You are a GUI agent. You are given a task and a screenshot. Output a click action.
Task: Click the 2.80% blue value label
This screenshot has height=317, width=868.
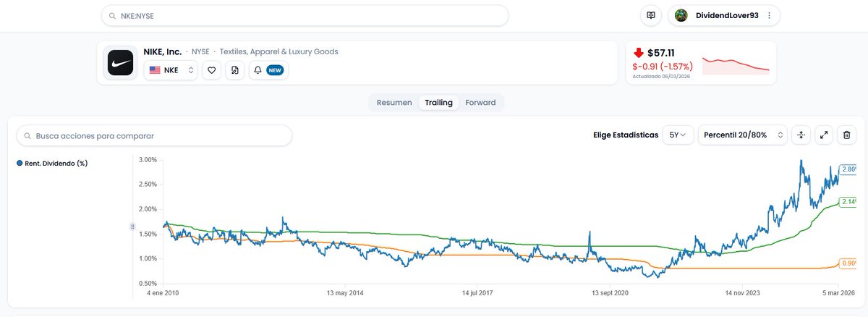847,169
